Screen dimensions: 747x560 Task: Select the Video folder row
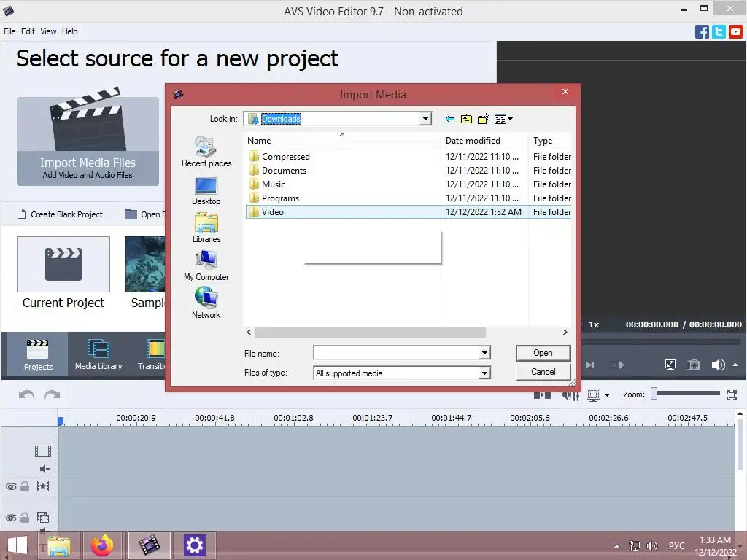coord(409,212)
